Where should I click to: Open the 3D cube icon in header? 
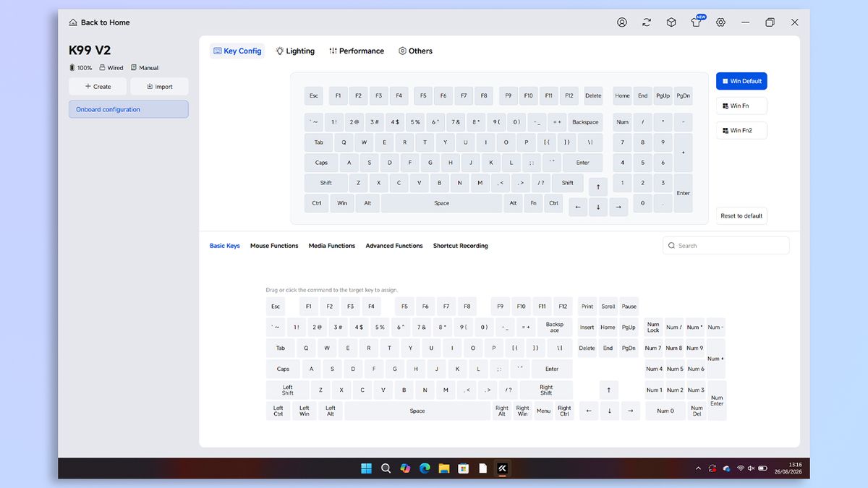(x=671, y=22)
